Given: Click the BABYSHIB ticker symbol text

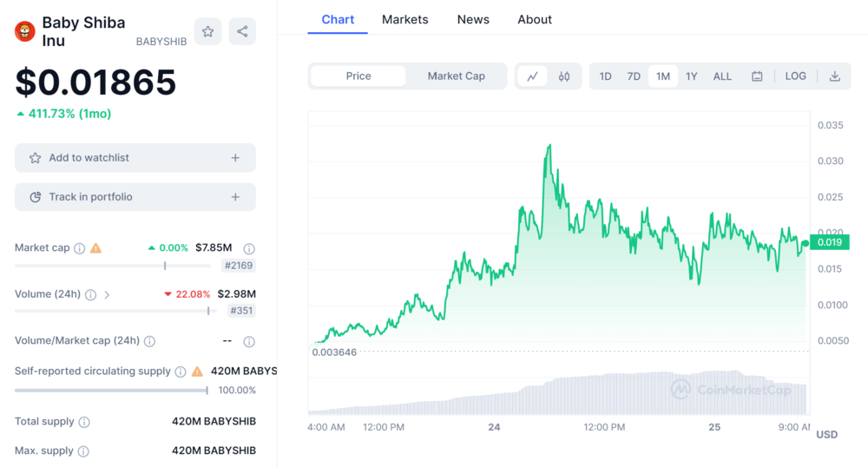Looking at the screenshot, I should [161, 42].
